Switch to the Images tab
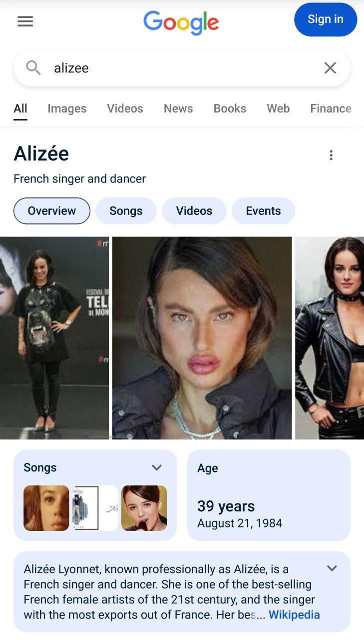The image size is (364, 640). 67,108
